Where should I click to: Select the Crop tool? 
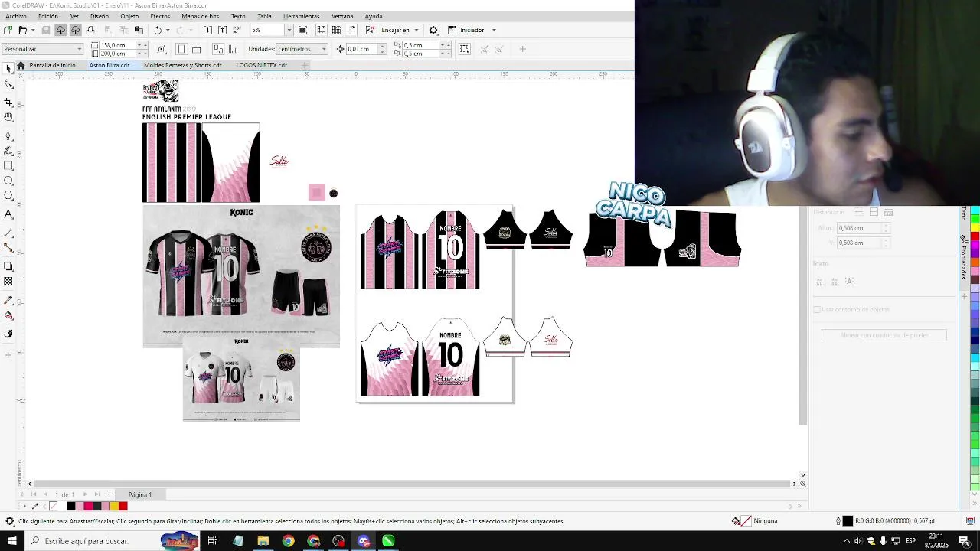8,101
